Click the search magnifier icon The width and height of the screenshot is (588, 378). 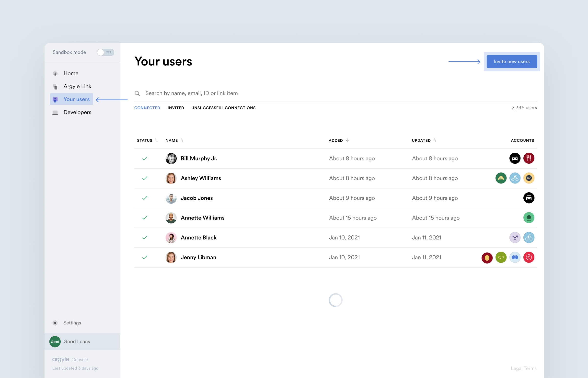[x=137, y=93]
